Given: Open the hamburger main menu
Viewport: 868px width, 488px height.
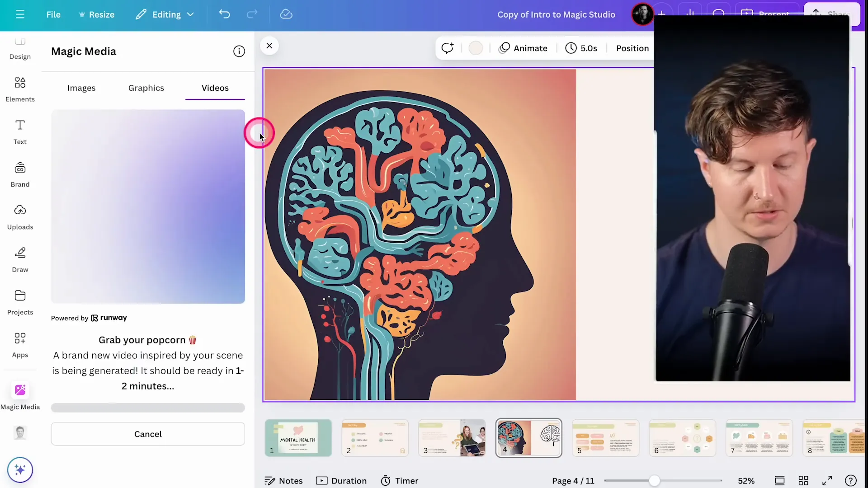Looking at the screenshot, I should click(20, 14).
